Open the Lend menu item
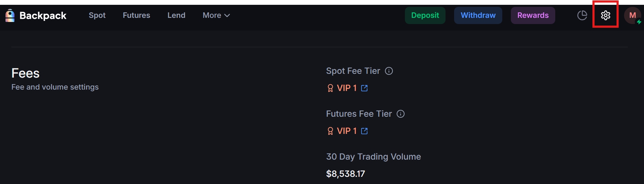This screenshot has width=644, height=184. pos(176,15)
